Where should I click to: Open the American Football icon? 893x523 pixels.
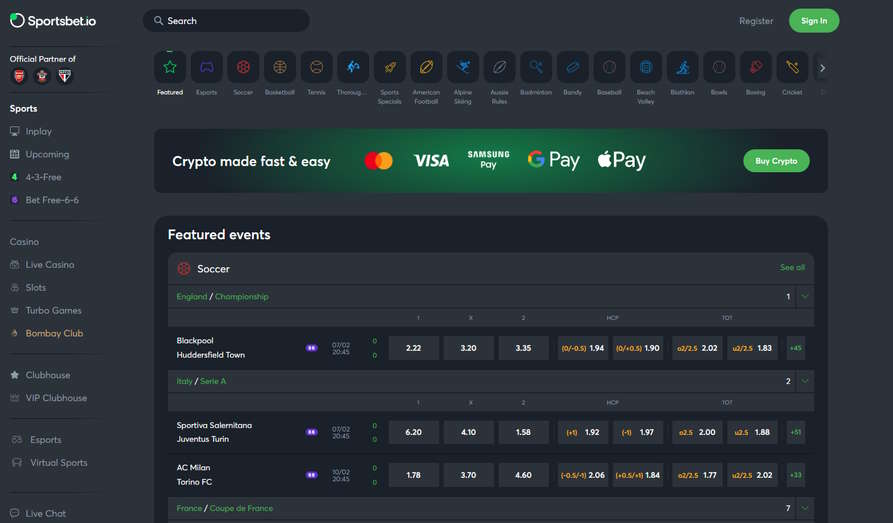point(426,68)
